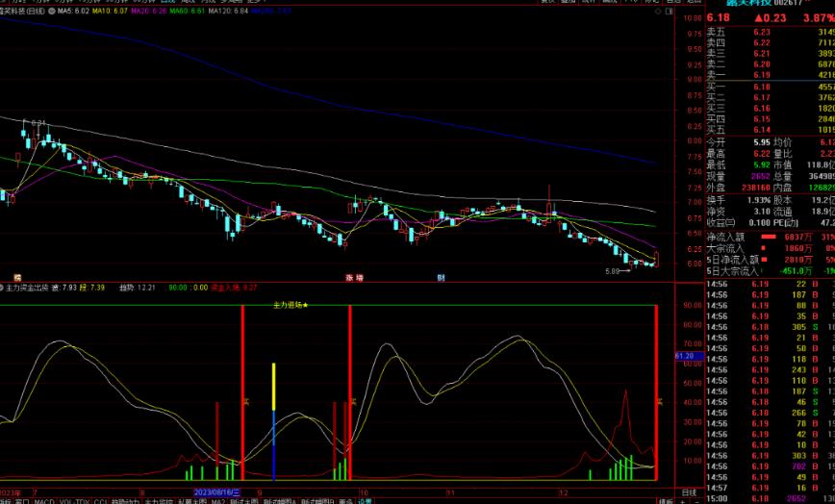Click the 5日大宗流入 -451.0万 row

770,271
